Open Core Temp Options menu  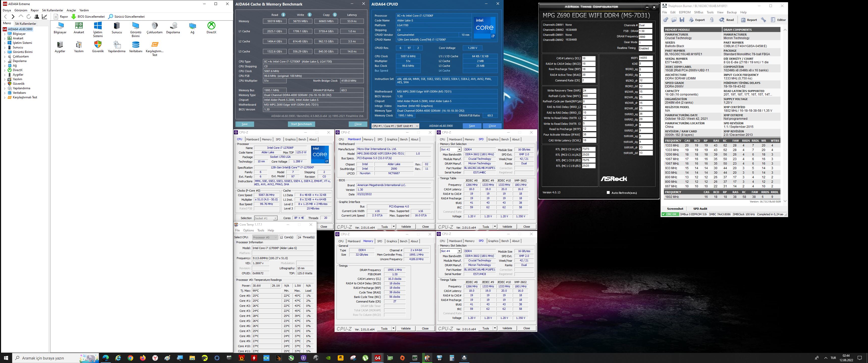point(248,230)
